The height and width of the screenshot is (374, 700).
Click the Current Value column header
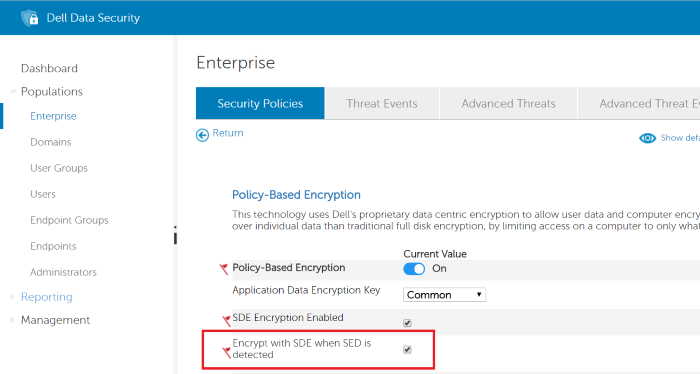click(x=435, y=254)
